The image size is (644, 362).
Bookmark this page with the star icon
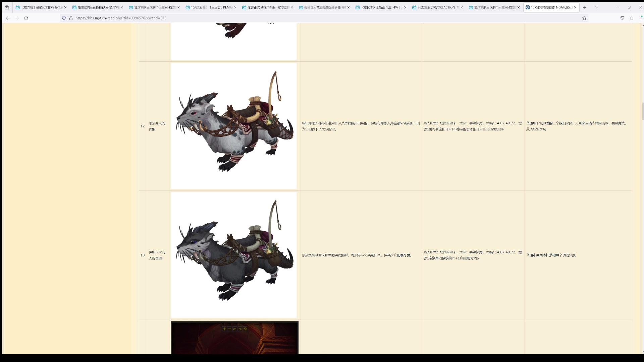[584, 18]
